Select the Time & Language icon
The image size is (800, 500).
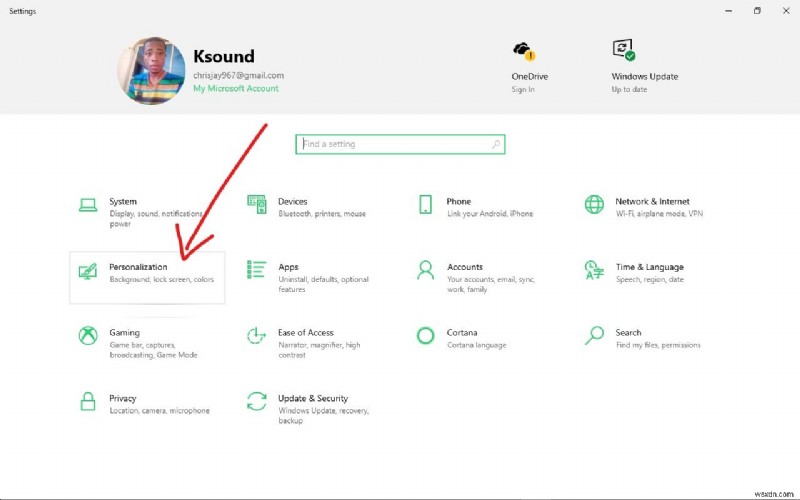(x=594, y=270)
